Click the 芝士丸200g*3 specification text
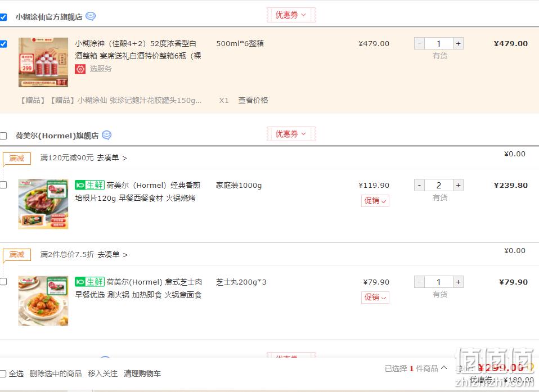 [x=241, y=282]
